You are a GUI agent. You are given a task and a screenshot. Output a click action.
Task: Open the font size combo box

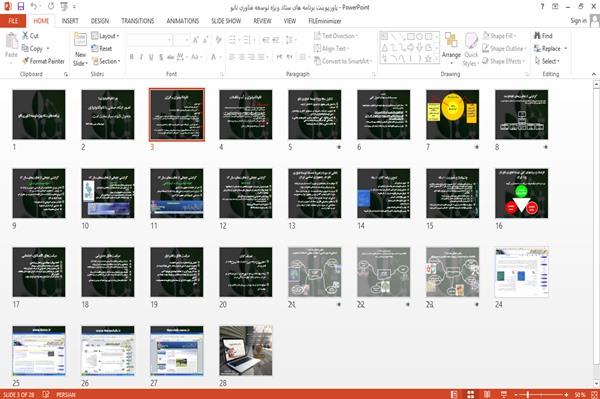click(181, 39)
